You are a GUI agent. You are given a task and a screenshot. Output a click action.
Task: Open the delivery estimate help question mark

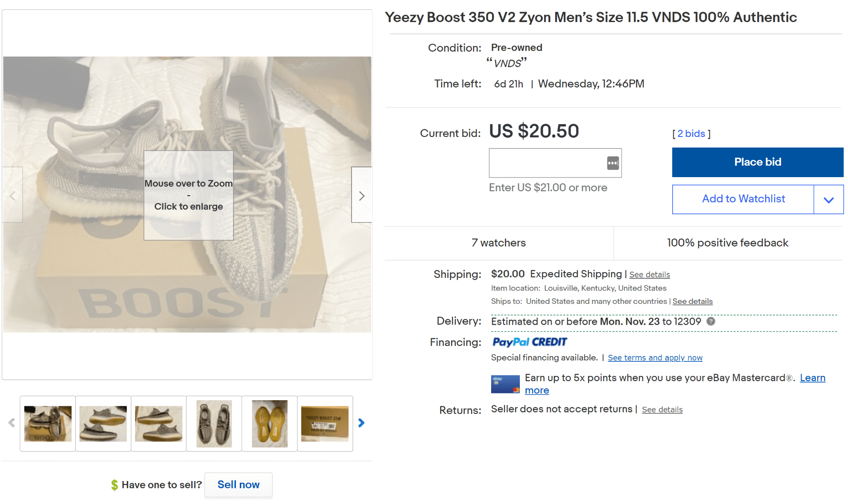tap(711, 322)
